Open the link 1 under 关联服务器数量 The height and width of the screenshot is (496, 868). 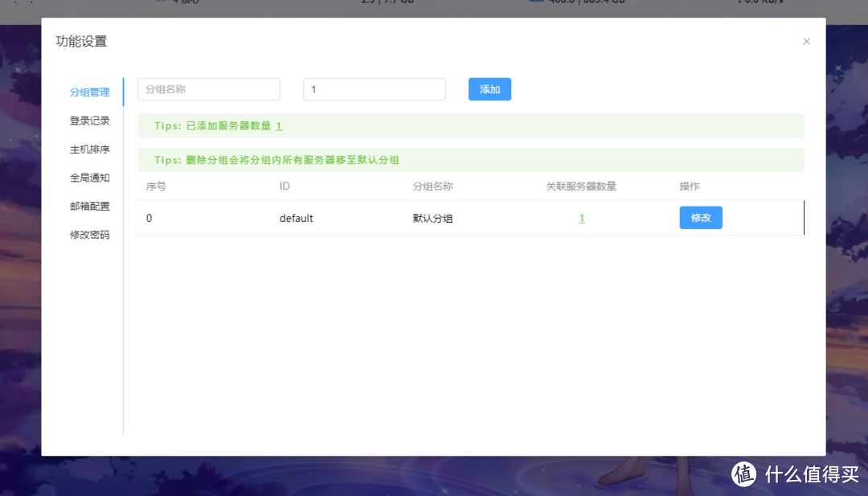pos(582,218)
